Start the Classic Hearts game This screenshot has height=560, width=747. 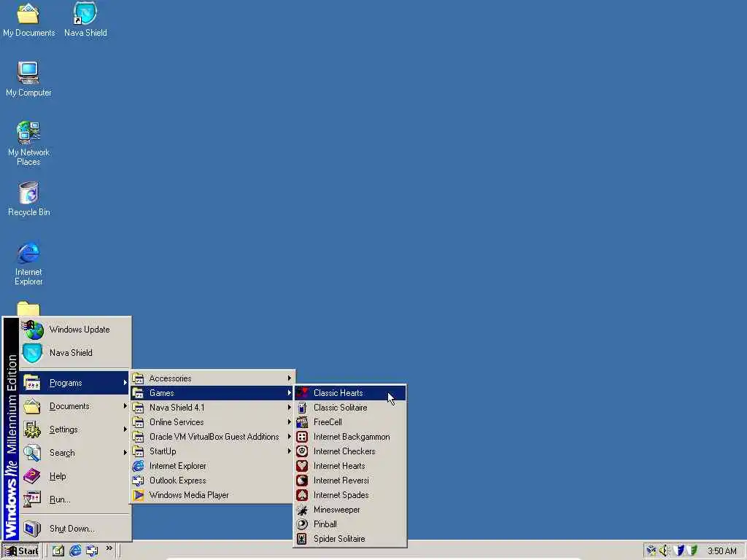point(350,393)
